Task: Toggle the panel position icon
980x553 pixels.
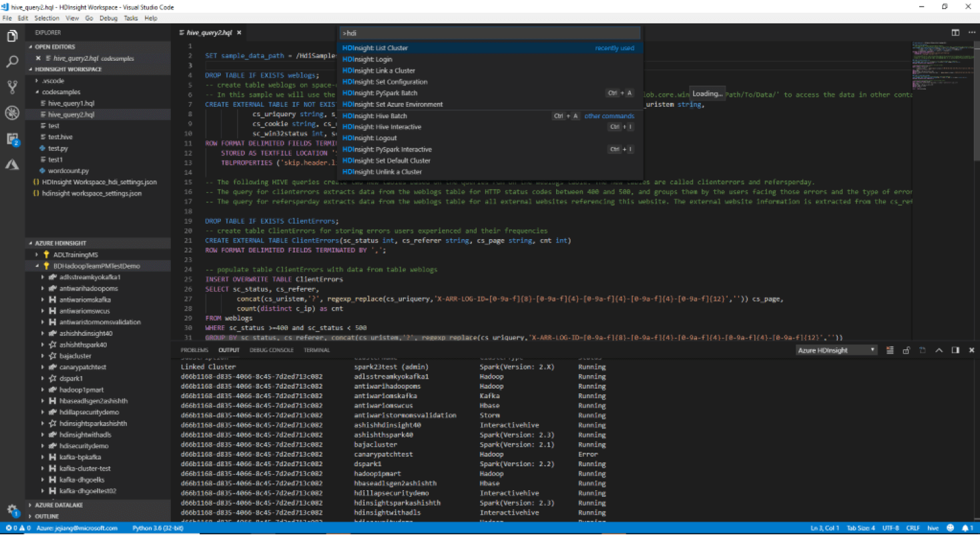Action: pyautogui.click(x=955, y=350)
